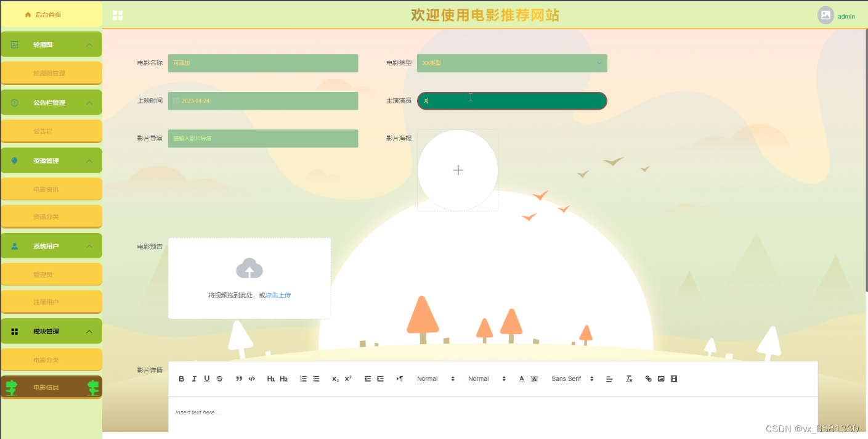Open the text color picker
The image size is (868, 439).
click(521, 379)
